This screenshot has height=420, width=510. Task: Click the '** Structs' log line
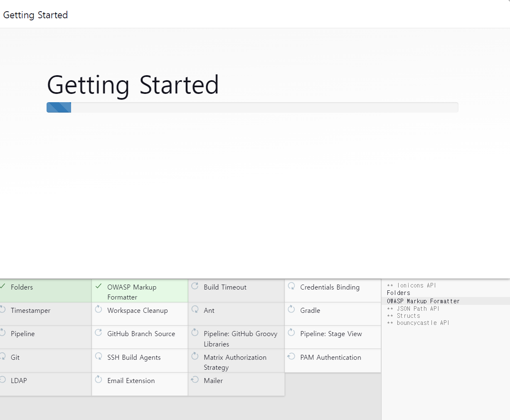pyautogui.click(x=404, y=316)
